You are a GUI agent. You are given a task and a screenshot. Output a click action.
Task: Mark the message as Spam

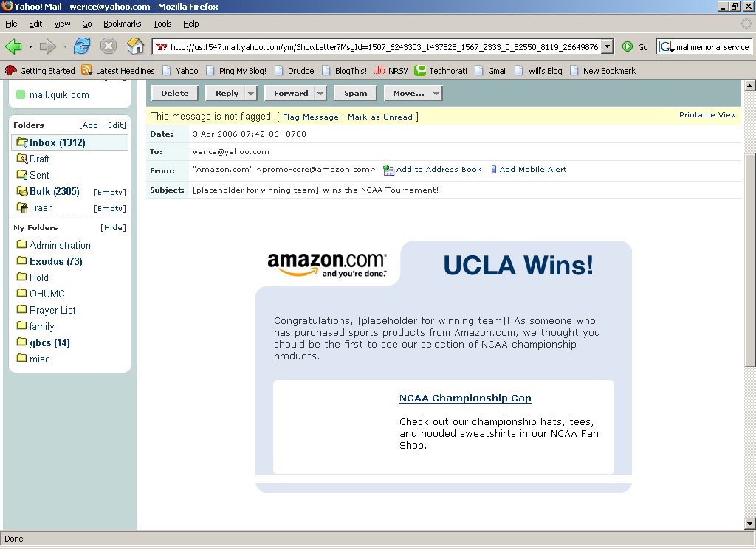(355, 94)
